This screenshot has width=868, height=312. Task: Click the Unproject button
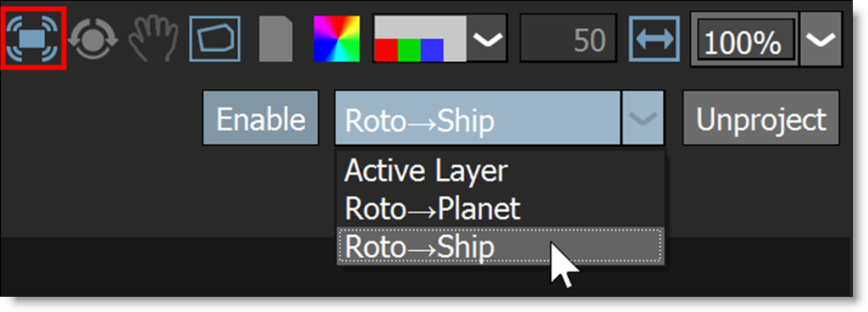click(761, 118)
